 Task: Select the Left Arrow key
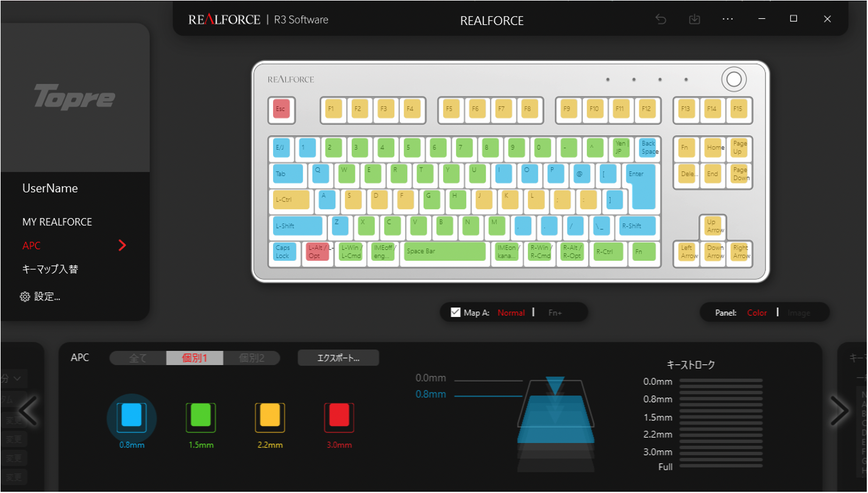[686, 252]
